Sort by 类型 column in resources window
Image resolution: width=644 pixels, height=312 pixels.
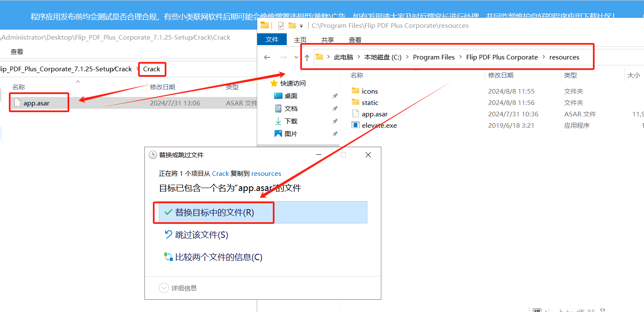(x=570, y=75)
